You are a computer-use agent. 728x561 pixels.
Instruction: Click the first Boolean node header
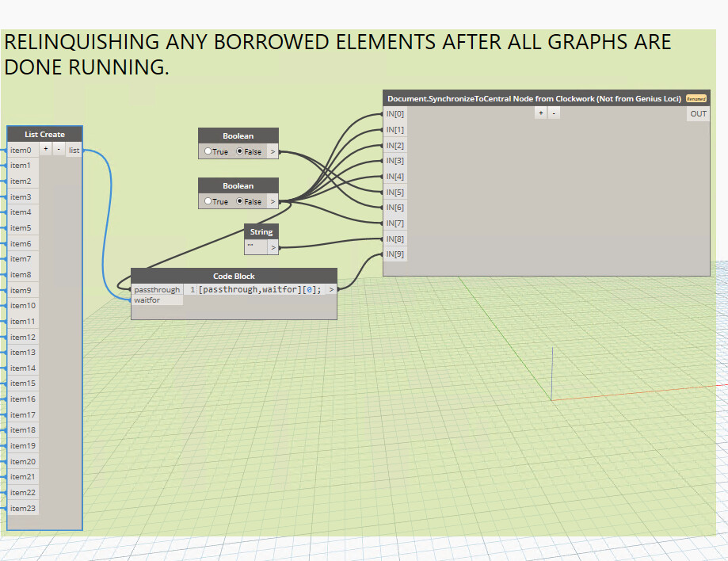(x=238, y=136)
